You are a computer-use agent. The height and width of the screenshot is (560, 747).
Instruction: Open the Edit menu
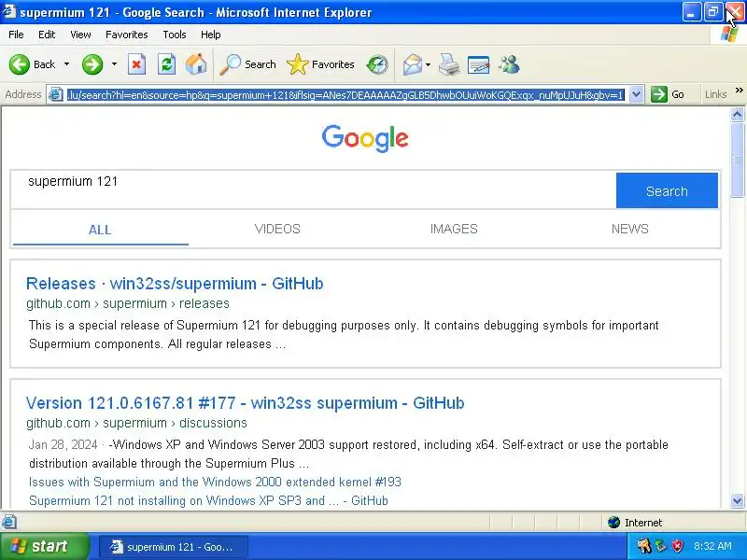coord(47,35)
